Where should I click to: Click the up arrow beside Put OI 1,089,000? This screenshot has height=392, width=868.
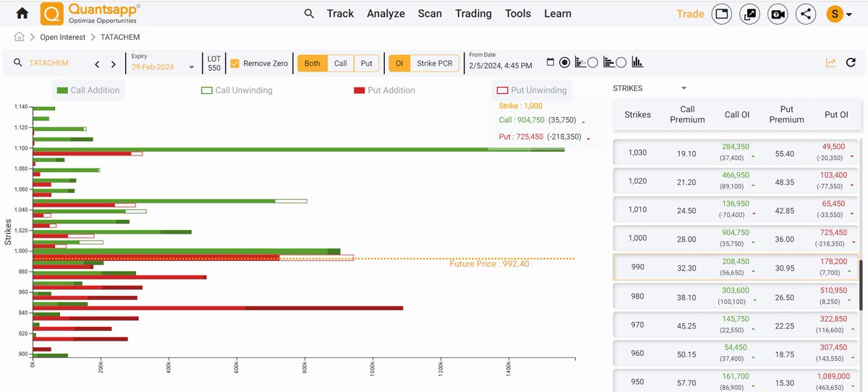852,386
